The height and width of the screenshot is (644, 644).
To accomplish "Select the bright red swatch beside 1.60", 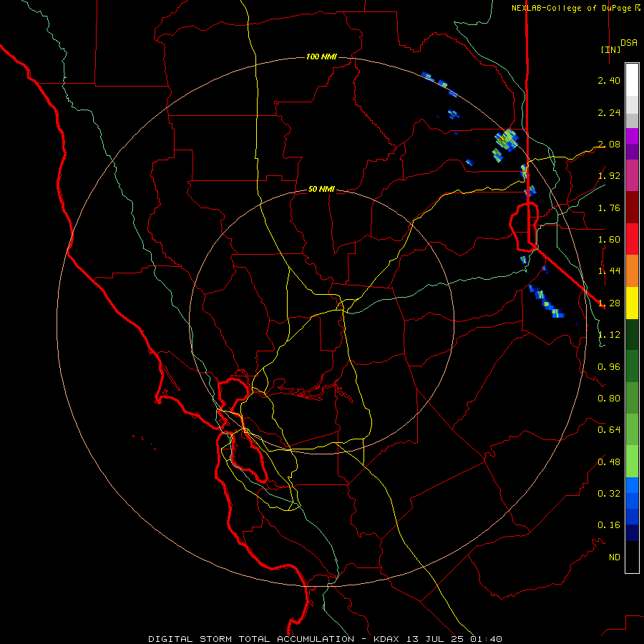I will click(632, 239).
